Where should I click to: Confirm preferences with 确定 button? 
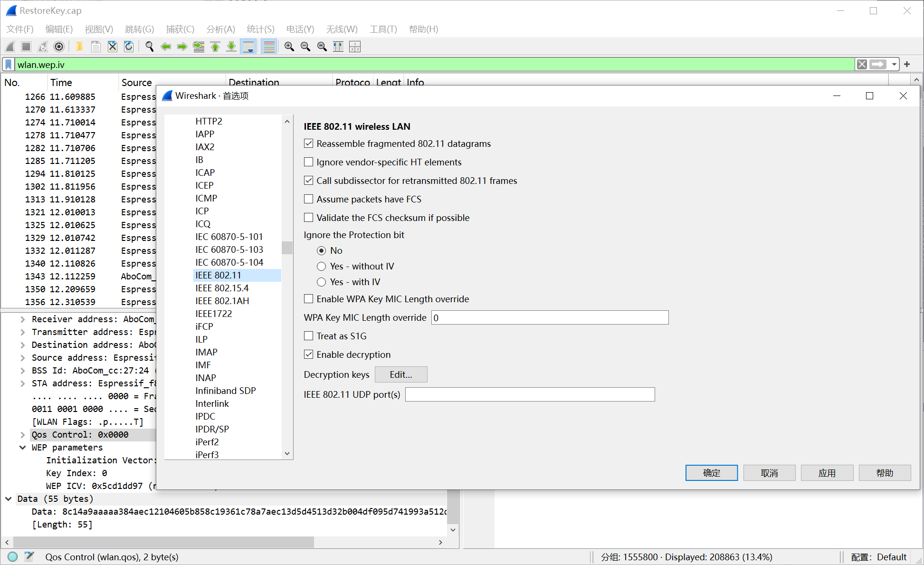pyautogui.click(x=712, y=473)
